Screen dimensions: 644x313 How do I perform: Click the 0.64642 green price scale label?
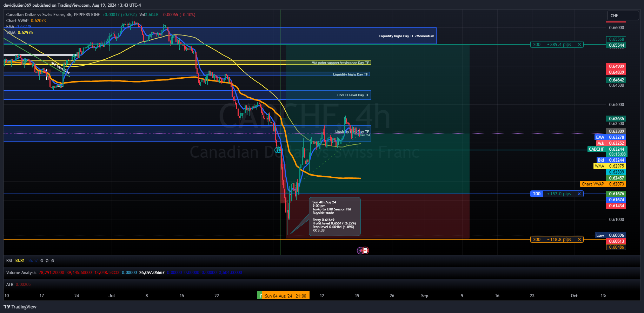tap(616, 80)
